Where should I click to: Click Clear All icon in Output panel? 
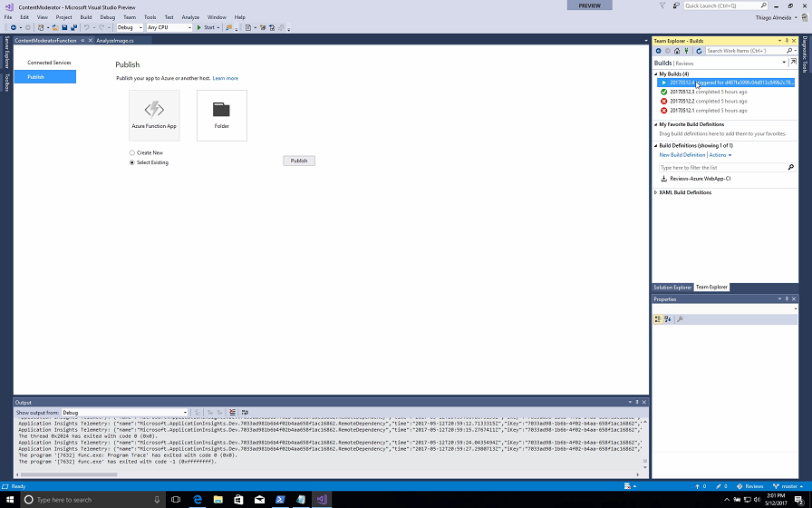[x=232, y=413]
